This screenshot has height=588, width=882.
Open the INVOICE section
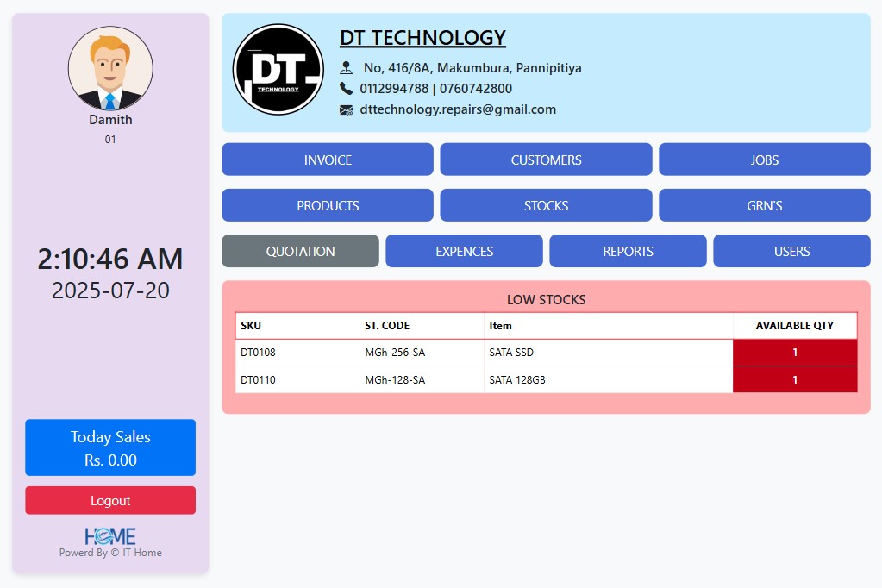coord(328,160)
